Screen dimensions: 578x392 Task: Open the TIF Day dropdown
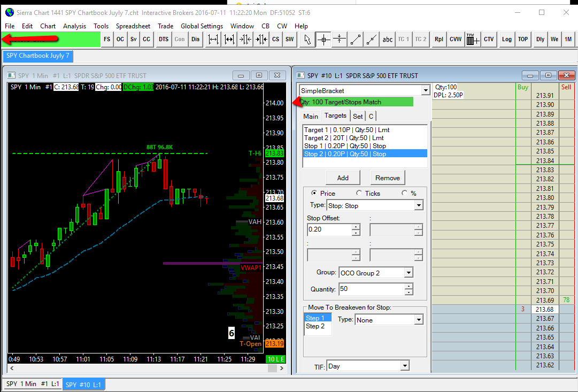click(x=405, y=366)
